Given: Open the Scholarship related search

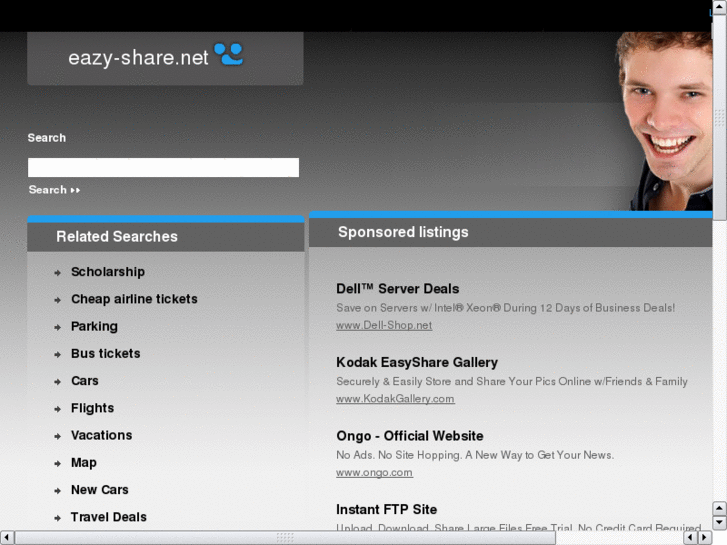Looking at the screenshot, I should tap(108, 272).
